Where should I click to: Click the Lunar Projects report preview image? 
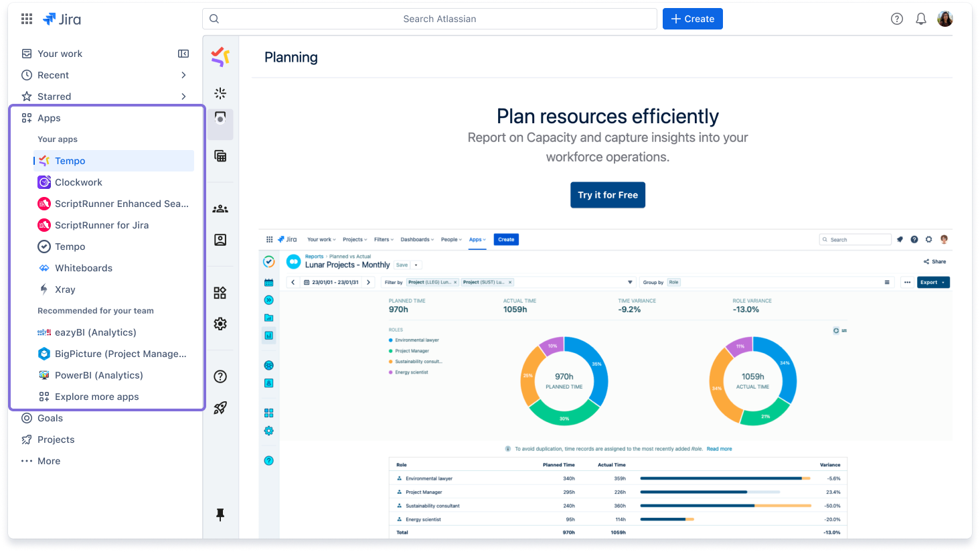click(606, 384)
